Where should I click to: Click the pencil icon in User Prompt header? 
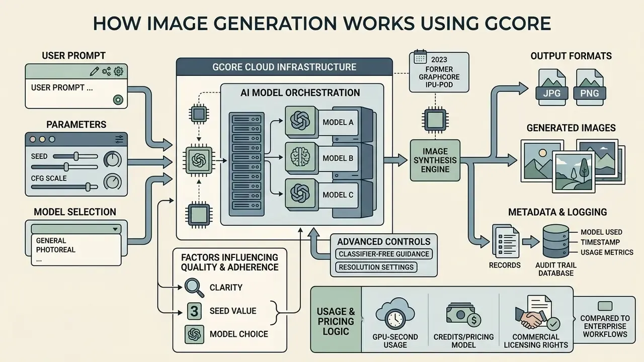point(94,71)
